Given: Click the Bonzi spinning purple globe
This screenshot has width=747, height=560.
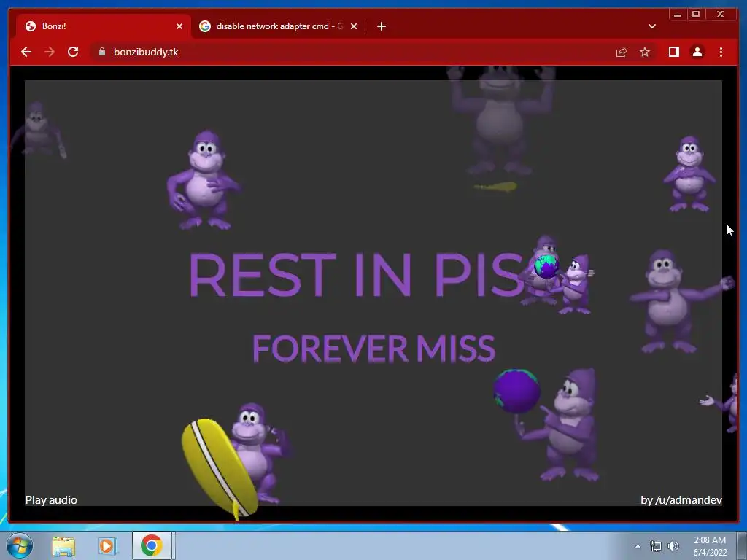Looking at the screenshot, I should click(x=546, y=425).
